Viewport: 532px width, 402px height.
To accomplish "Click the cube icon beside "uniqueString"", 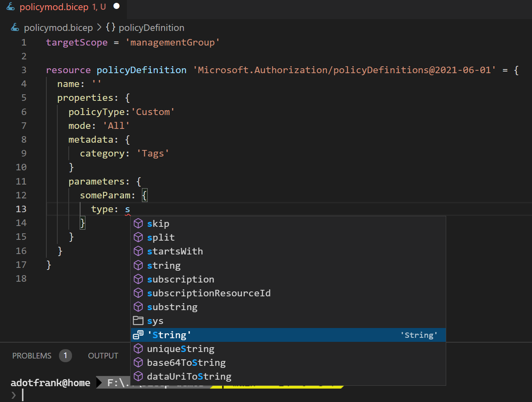I will [139, 348].
